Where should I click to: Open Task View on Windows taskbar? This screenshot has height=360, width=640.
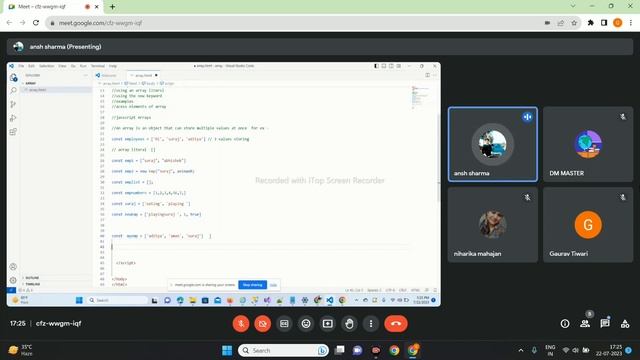click(x=339, y=350)
